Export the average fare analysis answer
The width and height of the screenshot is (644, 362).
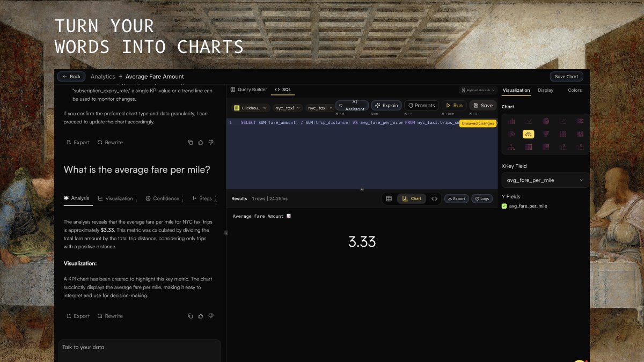[78, 316]
